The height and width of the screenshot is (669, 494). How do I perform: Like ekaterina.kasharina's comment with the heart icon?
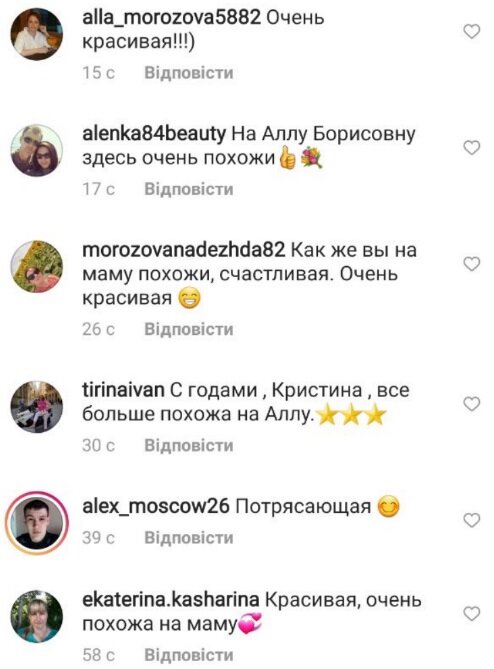[472, 614]
